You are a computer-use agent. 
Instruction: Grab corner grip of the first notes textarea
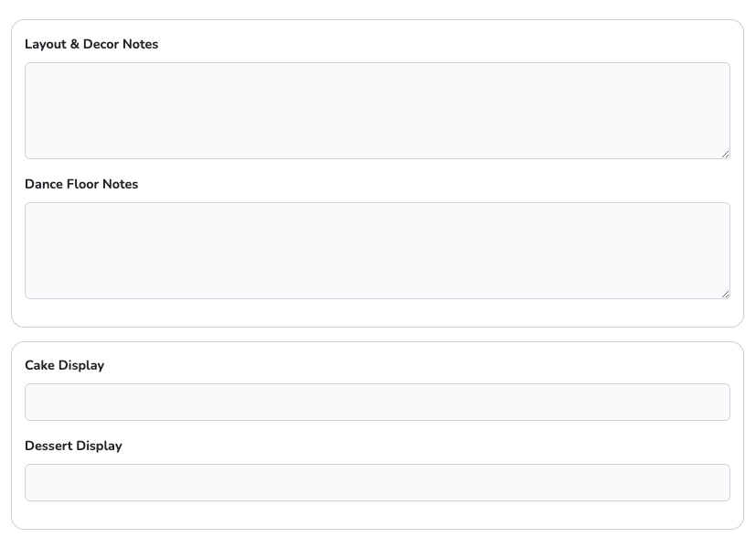point(725,154)
